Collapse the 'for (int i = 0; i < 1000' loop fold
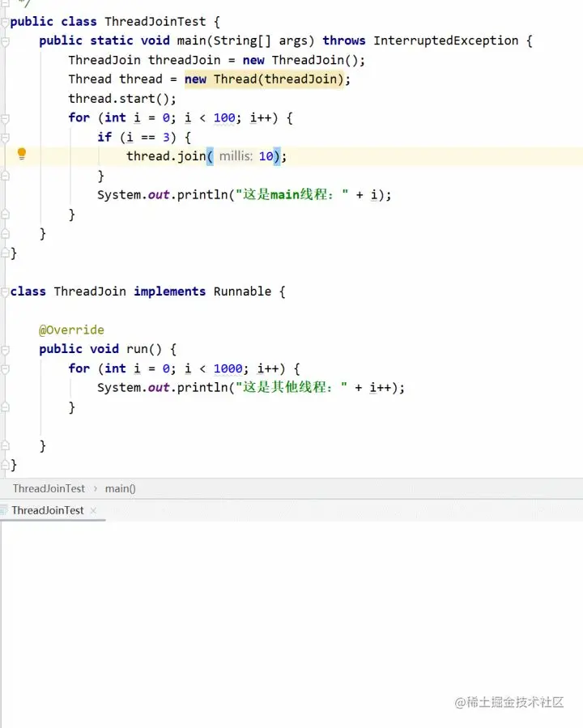The height and width of the screenshot is (728, 583). pyautogui.click(x=5, y=369)
